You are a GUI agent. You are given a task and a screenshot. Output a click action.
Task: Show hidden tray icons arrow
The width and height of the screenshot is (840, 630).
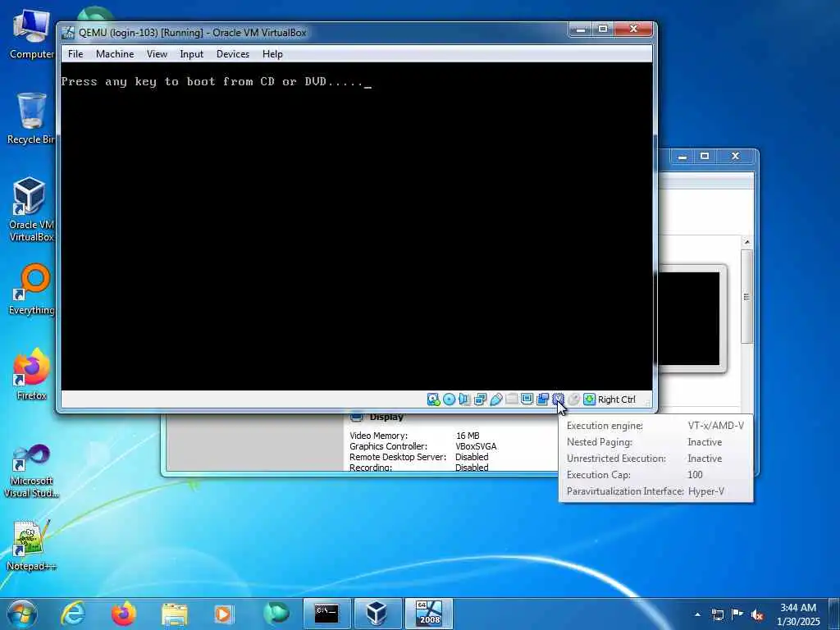(697, 614)
